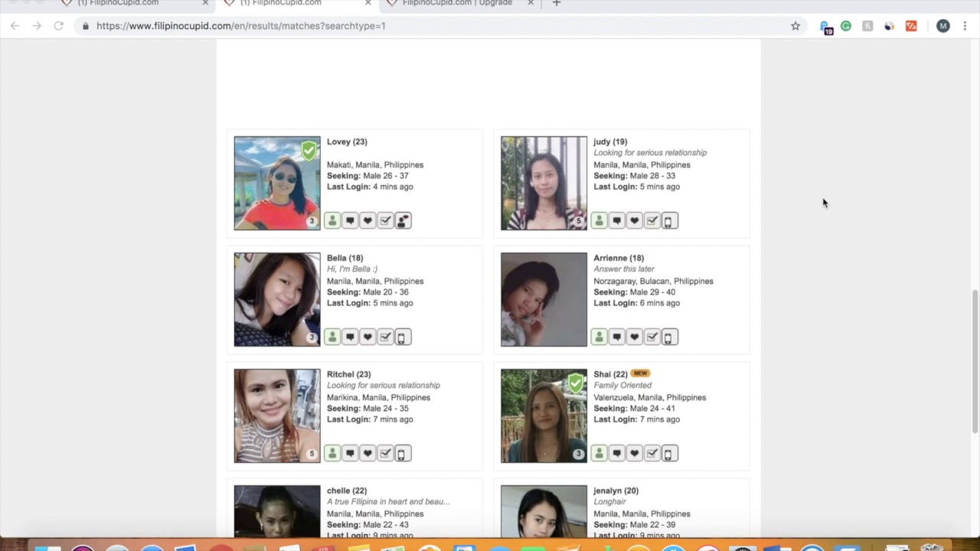This screenshot has height=551, width=980.
Task: Open the Chrome three-dot menu
Action: (x=965, y=26)
